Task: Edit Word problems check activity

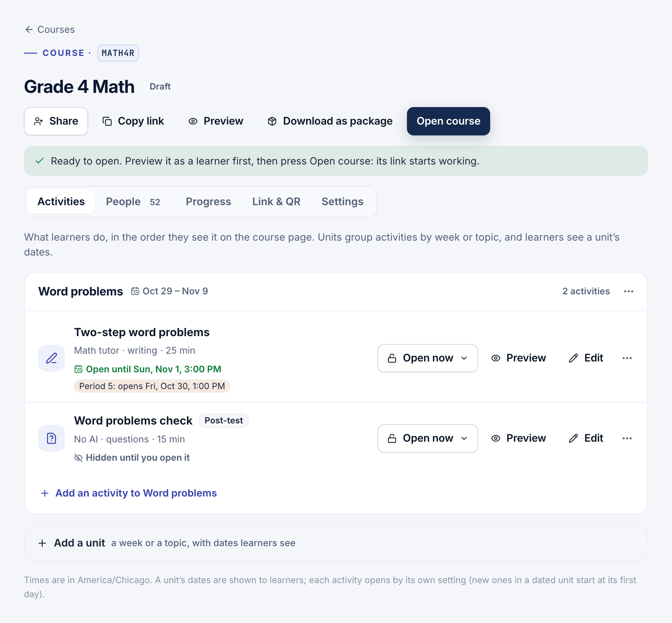Action: [x=586, y=438]
